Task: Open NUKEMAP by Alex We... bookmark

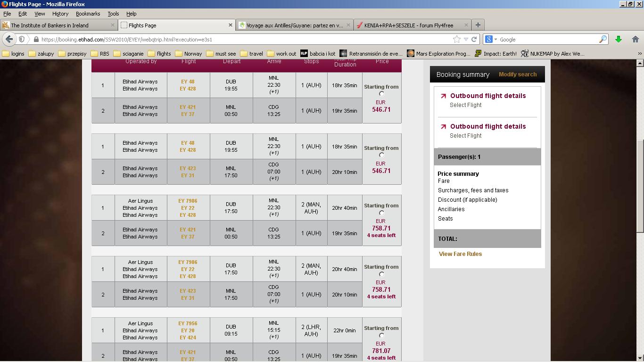Action: click(553, 54)
